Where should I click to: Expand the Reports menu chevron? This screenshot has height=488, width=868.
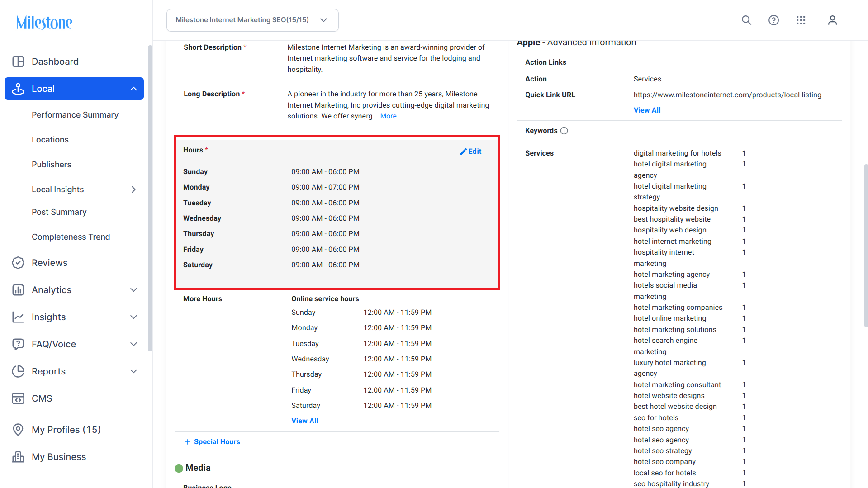click(133, 371)
